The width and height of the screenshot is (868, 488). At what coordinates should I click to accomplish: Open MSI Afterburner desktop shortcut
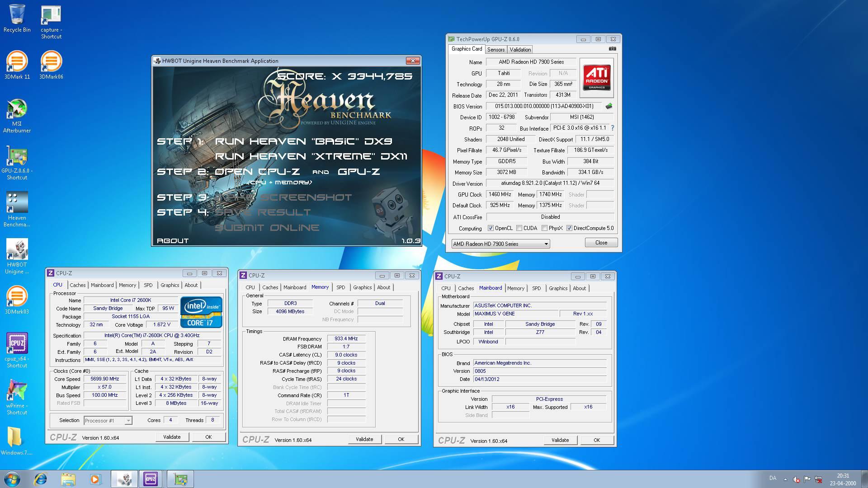click(x=17, y=116)
